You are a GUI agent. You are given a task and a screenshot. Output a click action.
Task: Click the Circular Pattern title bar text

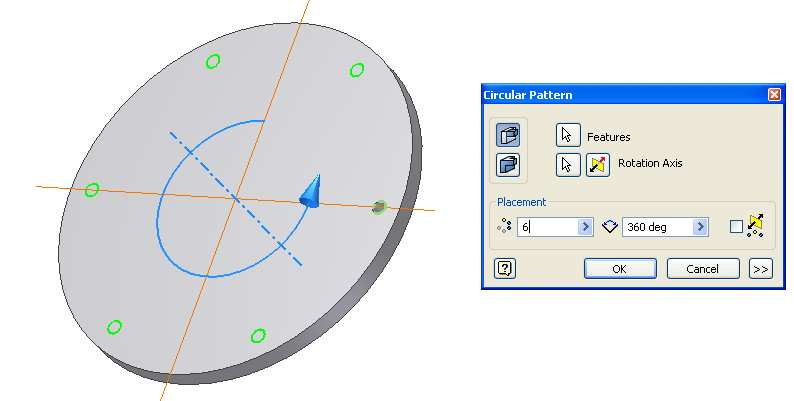pos(528,95)
